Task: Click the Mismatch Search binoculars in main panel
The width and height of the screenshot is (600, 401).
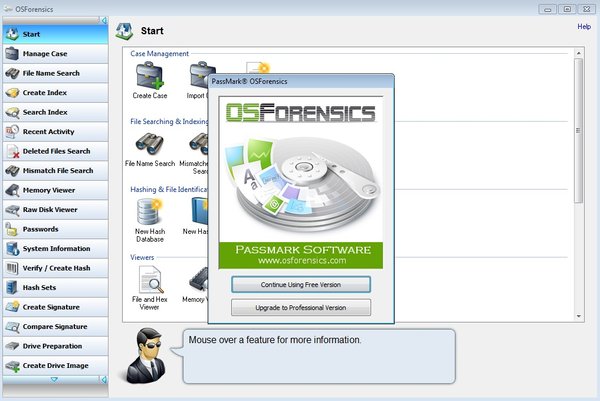Action: tap(199, 143)
